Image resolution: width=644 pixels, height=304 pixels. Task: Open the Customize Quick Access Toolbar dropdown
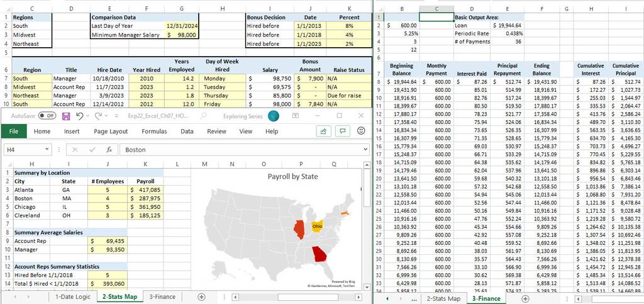pos(116,116)
